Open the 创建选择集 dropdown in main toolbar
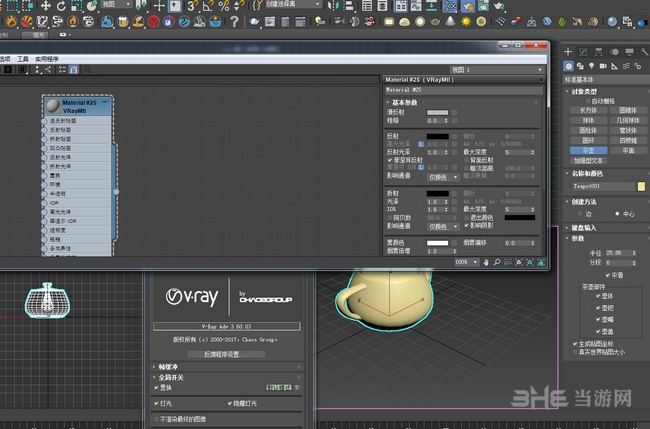Viewport: 650px width, 429px height. [x=293, y=5]
